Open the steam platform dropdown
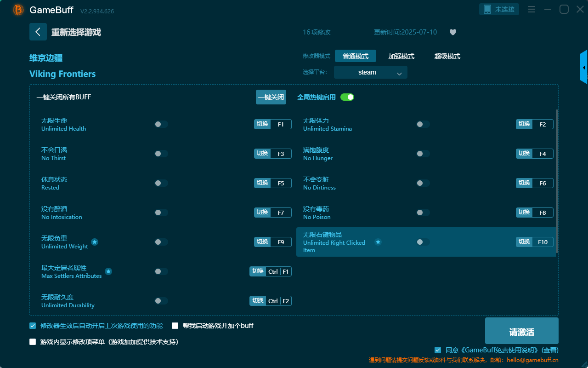Viewport: 588px width, 368px height. [370, 72]
